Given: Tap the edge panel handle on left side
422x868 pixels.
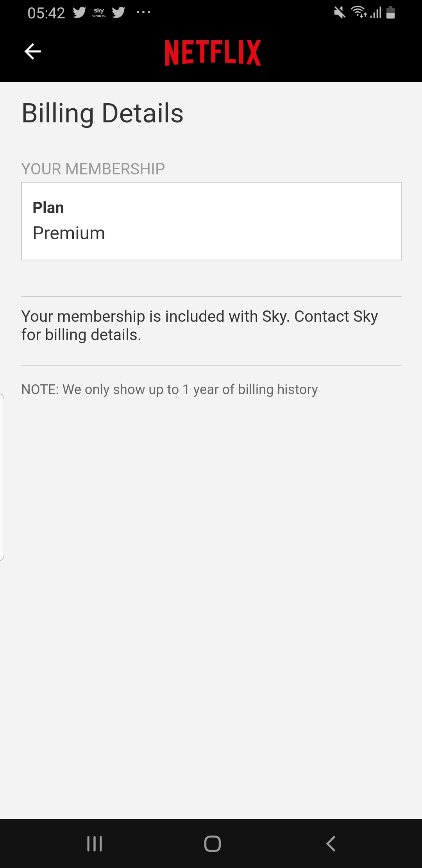Looking at the screenshot, I should (x=2, y=477).
